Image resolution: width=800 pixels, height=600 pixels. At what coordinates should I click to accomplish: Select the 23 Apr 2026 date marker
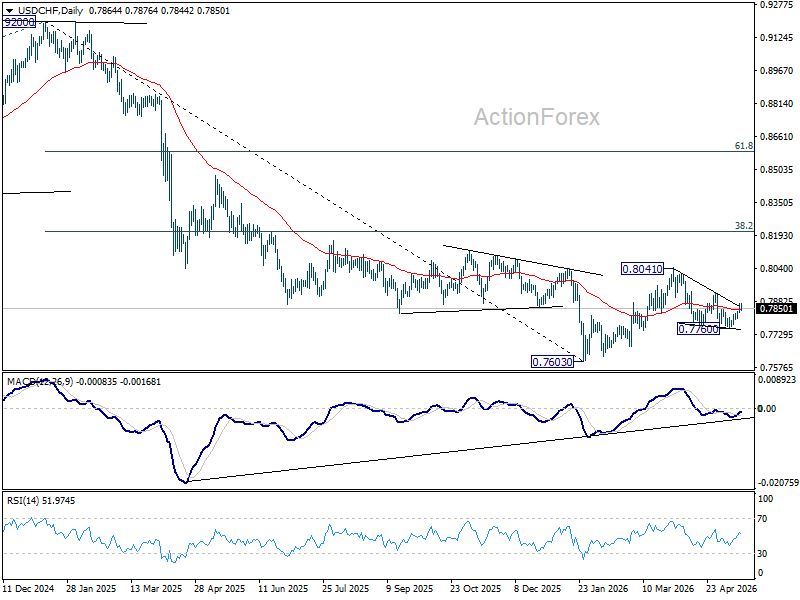732,589
